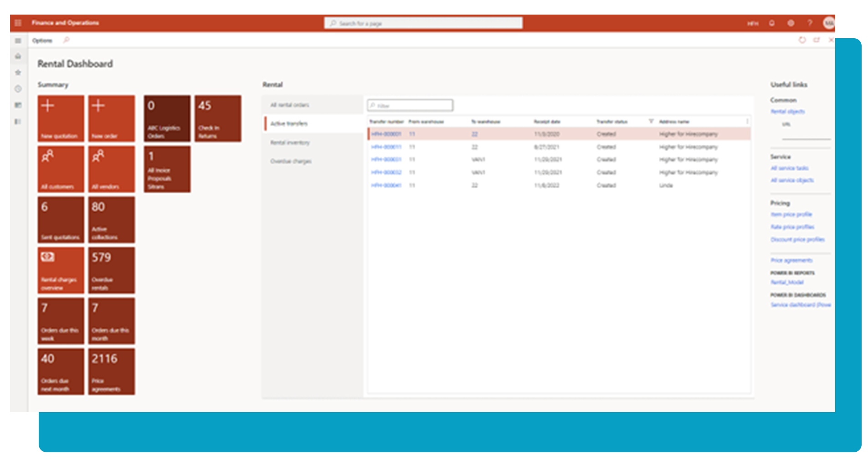Select the Home icon in the left sidebar
Image resolution: width=868 pixels, height=470 pixels.
(18, 56)
